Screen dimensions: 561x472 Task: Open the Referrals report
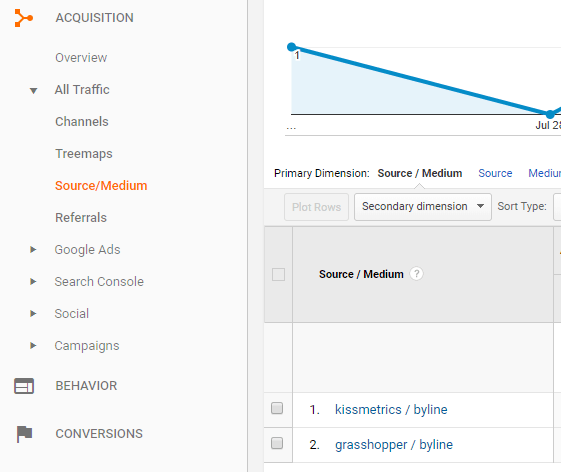(x=81, y=218)
